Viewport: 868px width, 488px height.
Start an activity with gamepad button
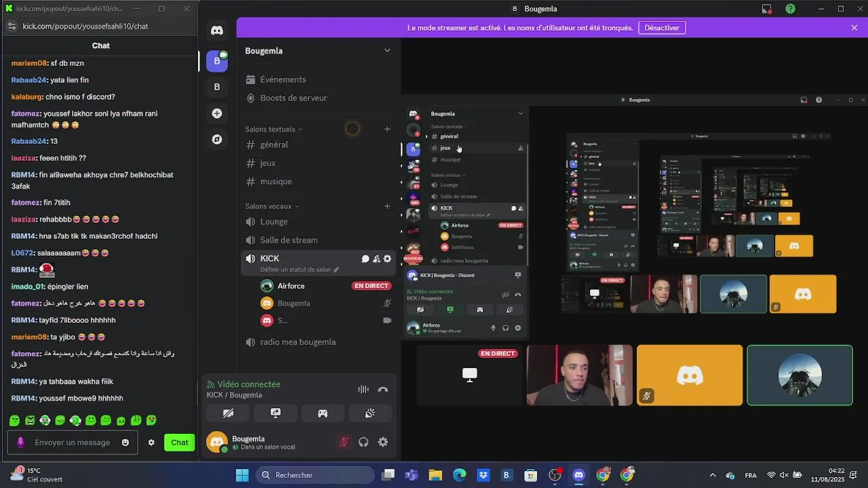pyautogui.click(x=323, y=413)
